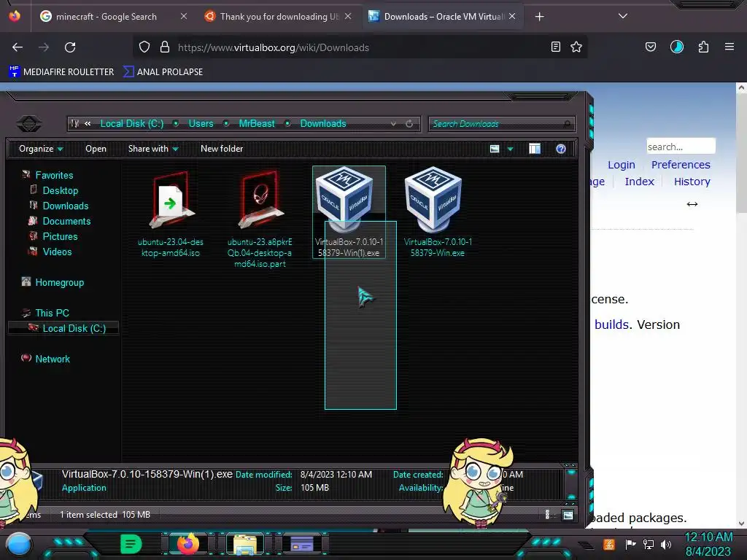
Task: Refresh the Downloads folder view
Action: coord(409,124)
